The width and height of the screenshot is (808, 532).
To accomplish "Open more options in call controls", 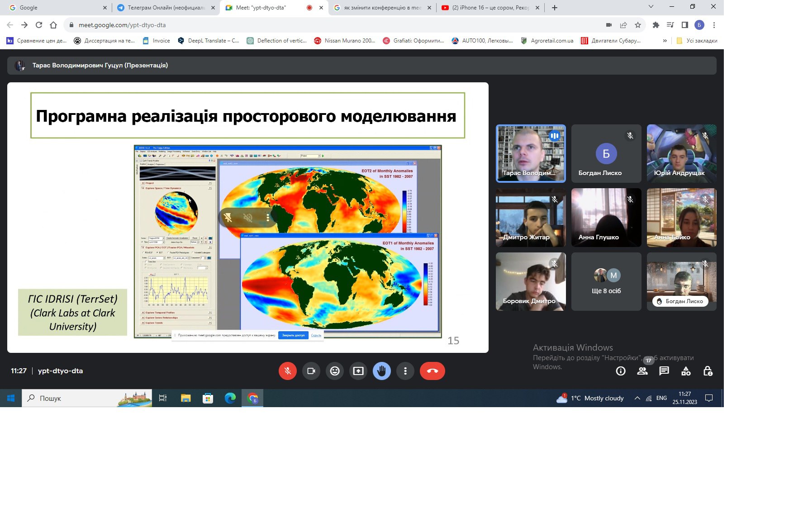I will point(405,371).
